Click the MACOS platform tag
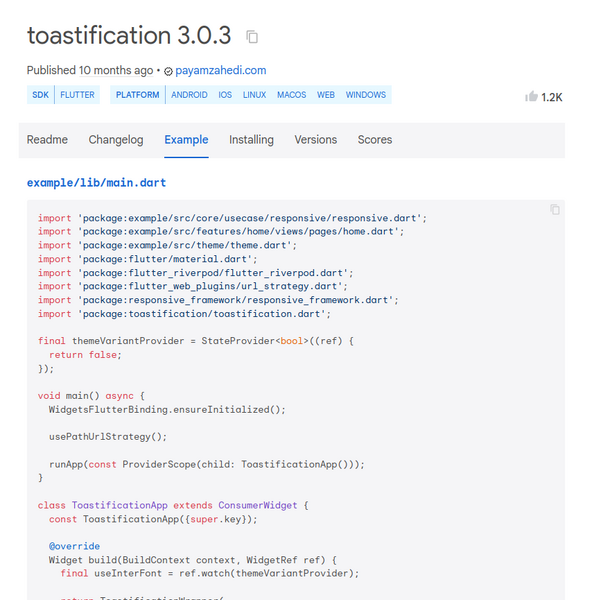This screenshot has width=601, height=600. 292,95
